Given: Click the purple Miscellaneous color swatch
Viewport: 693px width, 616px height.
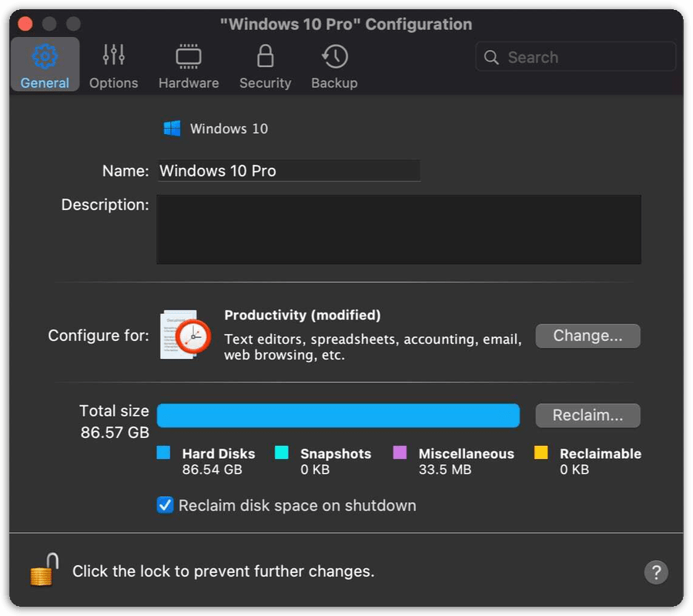Looking at the screenshot, I should (x=400, y=453).
